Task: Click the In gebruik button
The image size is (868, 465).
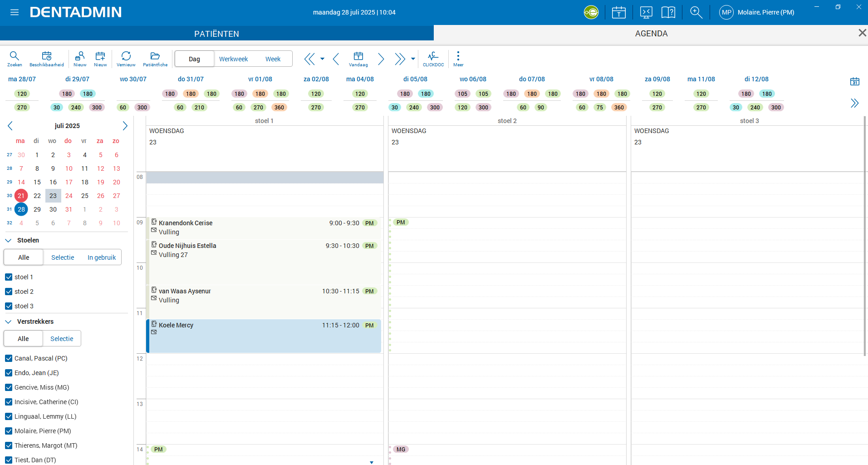Action: (102, 257)
